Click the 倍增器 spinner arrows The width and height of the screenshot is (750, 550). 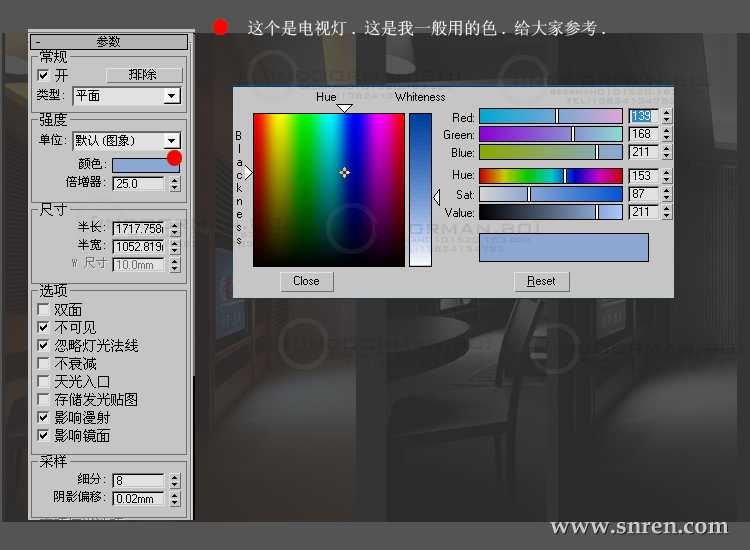175,184
